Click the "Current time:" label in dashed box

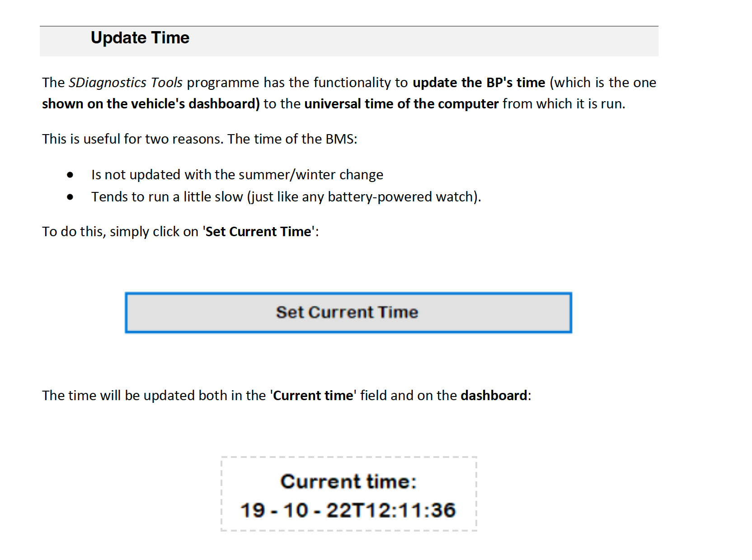(348, 481)
